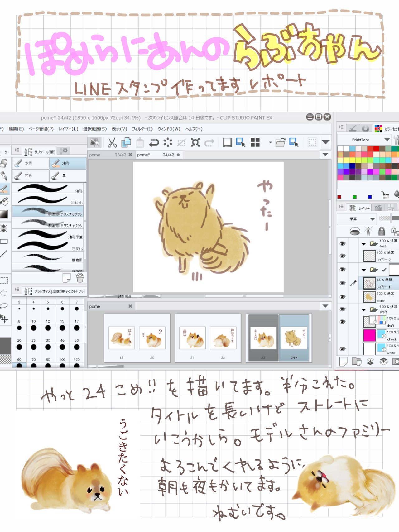The width and height of the screenshot is (399, 532).
Task: Click the replace color swatch icon
Action: [x=386, y=195]
